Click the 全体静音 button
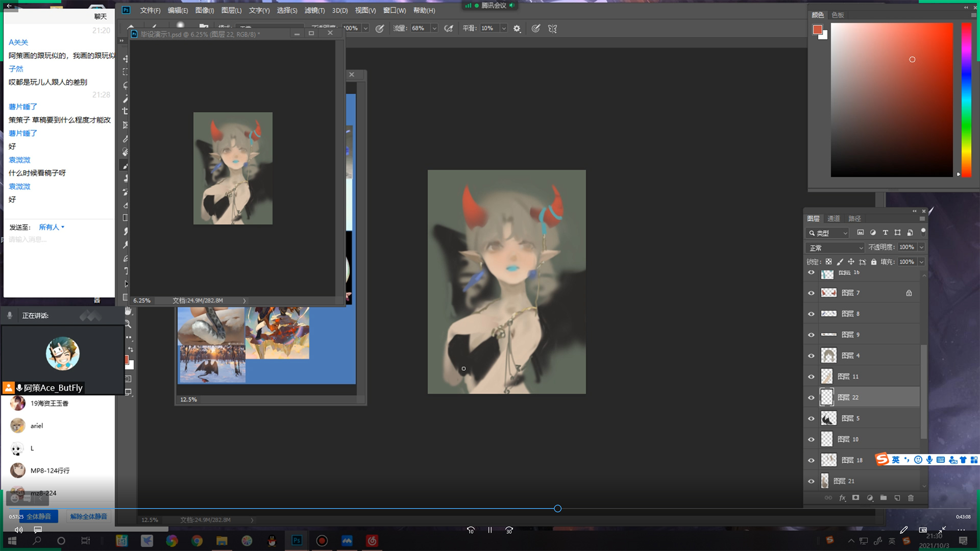 coord(38,516)
